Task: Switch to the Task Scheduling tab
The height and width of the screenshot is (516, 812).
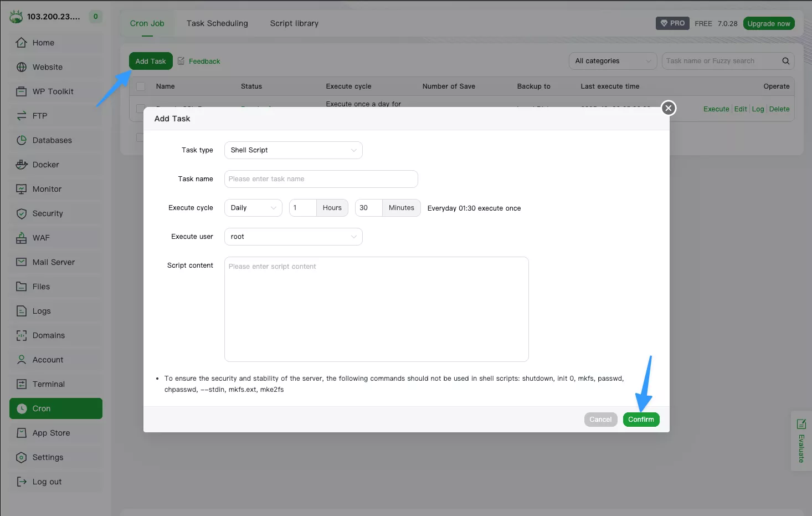Action: (x=217, y=23)
